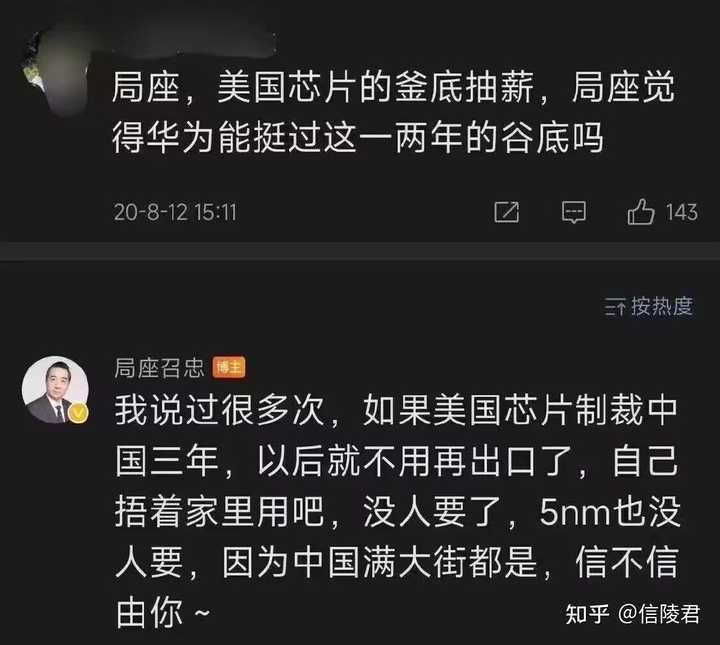The width and height of the screenshot is (720, 645).
Task: Tap the reply ending 由你～
Action: [163, 613]
